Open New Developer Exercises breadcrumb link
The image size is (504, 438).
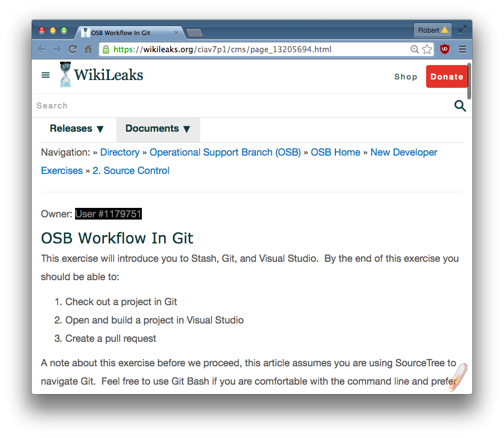click(404, 152)
